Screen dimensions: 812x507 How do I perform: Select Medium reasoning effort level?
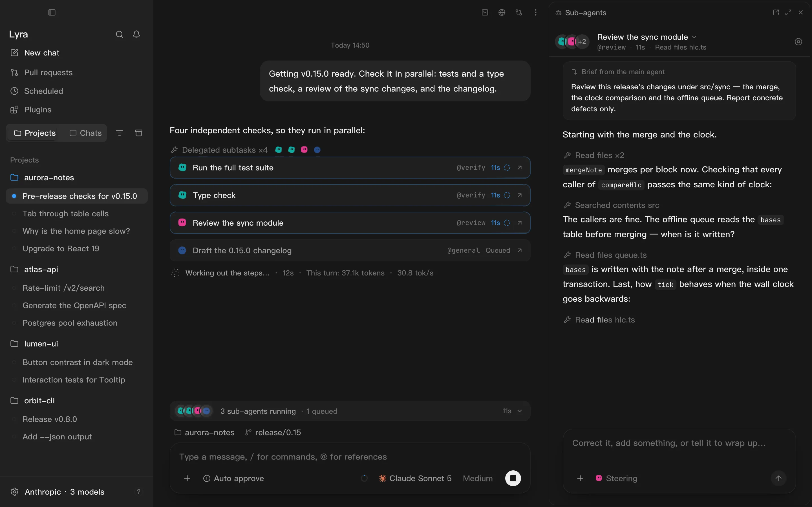tap(478, 479)
